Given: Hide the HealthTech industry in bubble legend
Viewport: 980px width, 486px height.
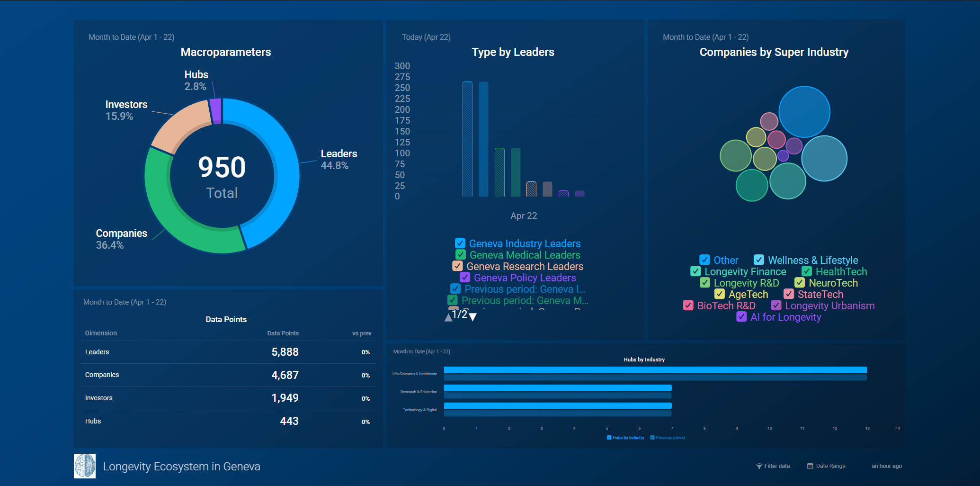Looking at the screenshot, I should coord(807,271).
